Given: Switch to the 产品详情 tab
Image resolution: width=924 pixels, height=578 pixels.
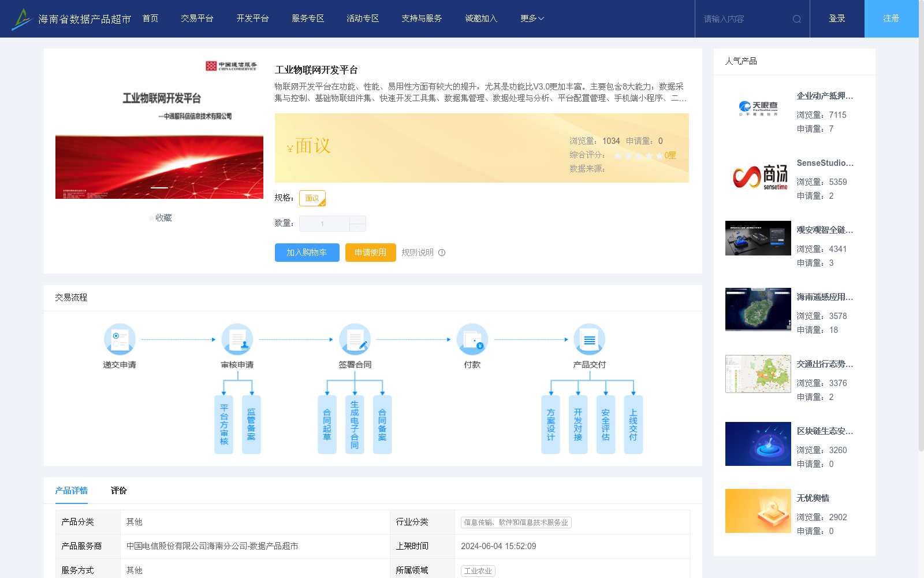Looking at the screenshot, I should [72, 491].
